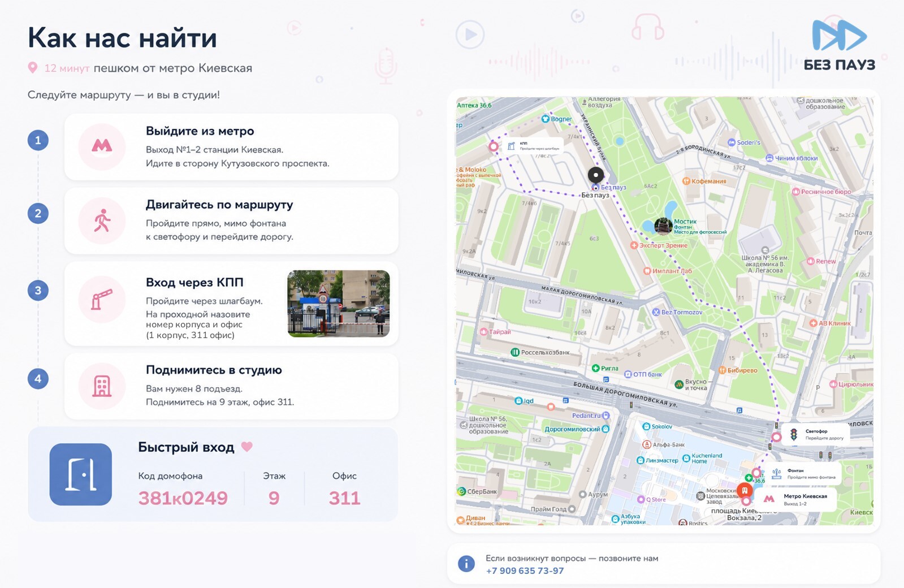Click the blue info icon near the phone number
904x588 pixels.
pos(466,564)
